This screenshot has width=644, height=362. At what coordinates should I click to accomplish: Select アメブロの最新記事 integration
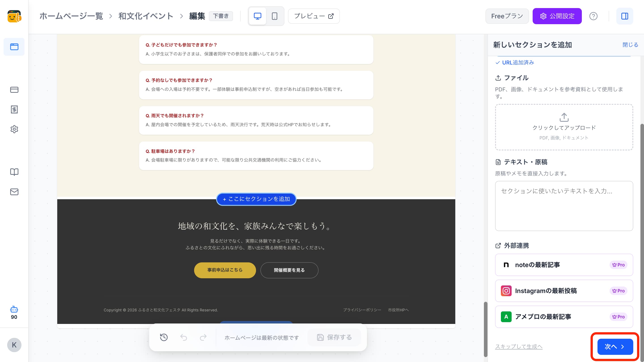point(564,317)
